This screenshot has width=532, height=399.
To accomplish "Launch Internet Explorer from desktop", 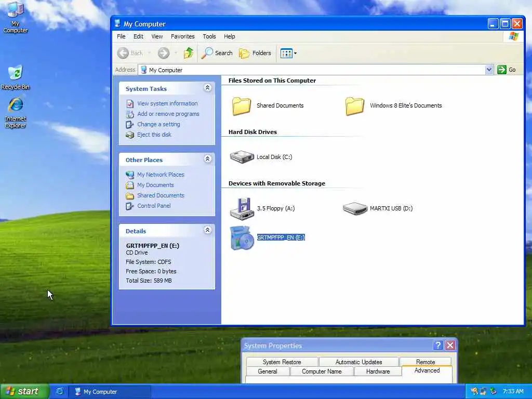I will pyautogui.click(x=15, y=113).
